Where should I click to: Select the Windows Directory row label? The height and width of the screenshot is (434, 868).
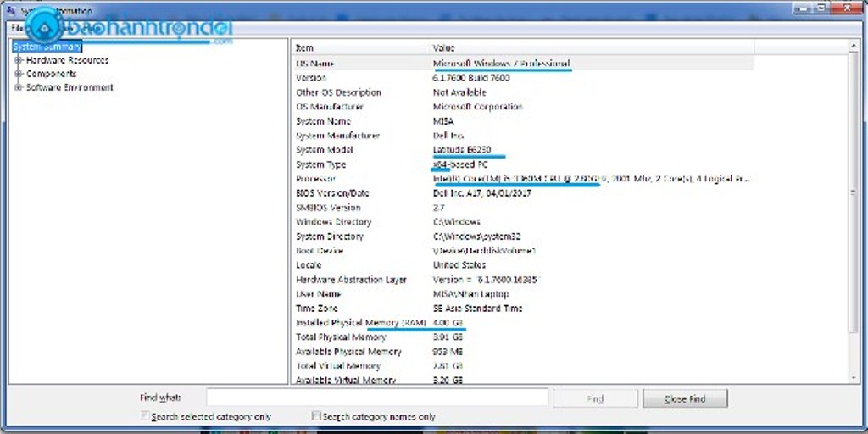point(334,222)
